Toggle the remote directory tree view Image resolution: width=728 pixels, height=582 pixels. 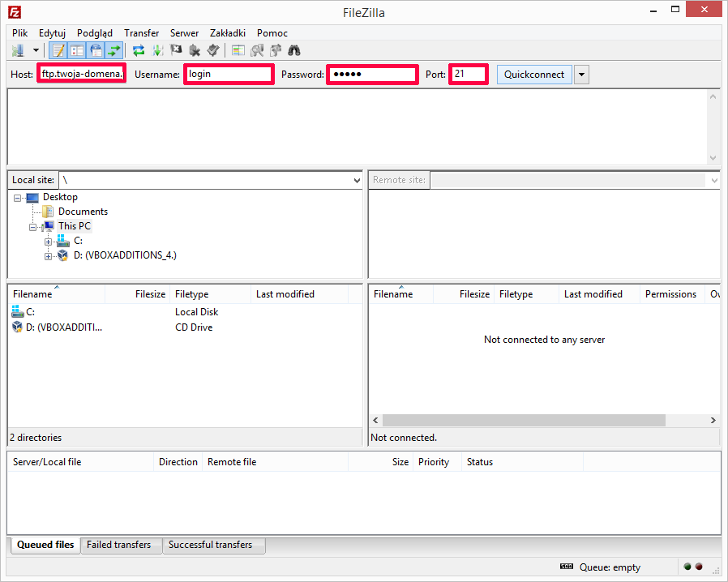pyautogui.click(x=96, y=50)
